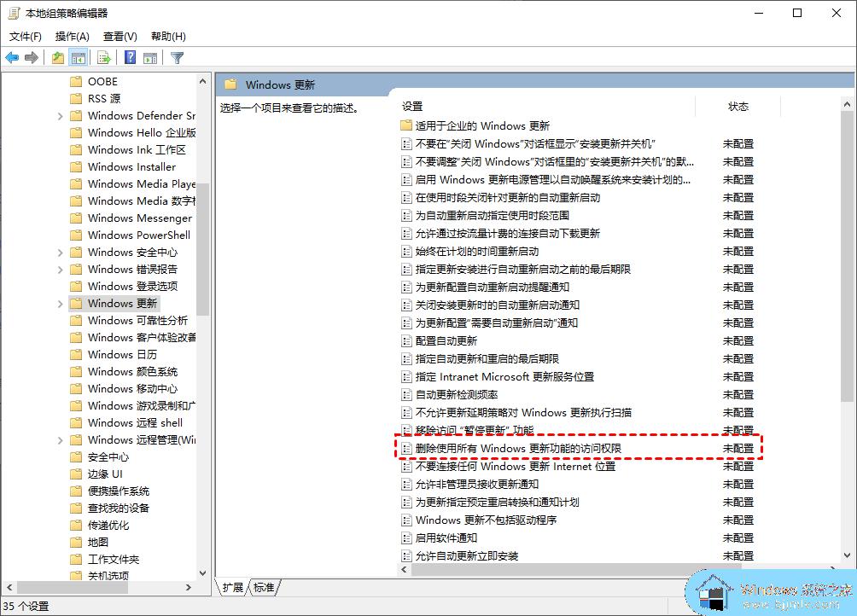The height and width of the screenshot is (616, 857).
Task: Click the Forward arrow toolbar icon
Action: tap(32, 57)
